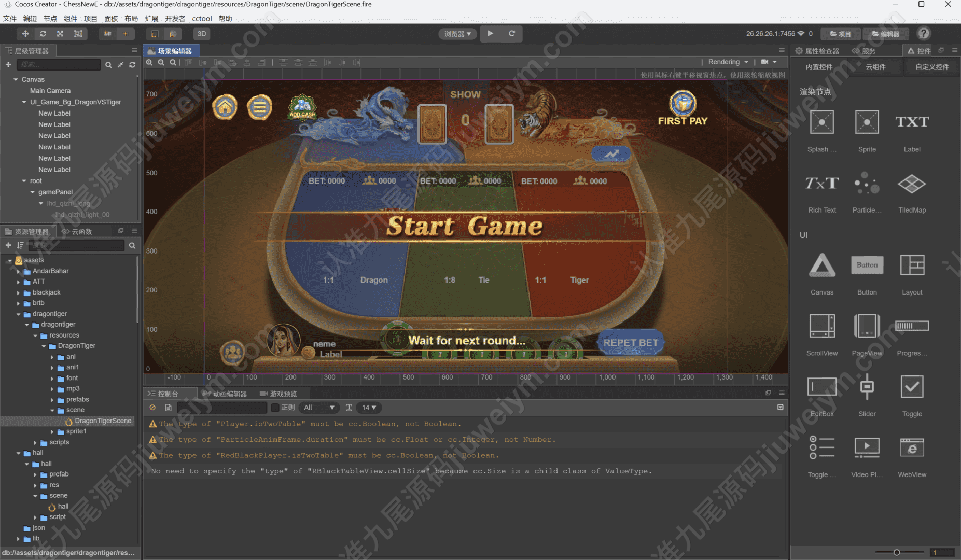This screenshot has height=560, width=961.
Task: Select the TiledMap control
Action: pos(912,192)
